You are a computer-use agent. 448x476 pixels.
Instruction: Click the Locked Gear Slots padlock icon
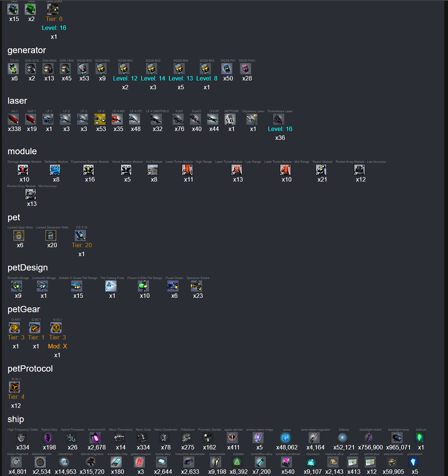[x=19, y=235]
